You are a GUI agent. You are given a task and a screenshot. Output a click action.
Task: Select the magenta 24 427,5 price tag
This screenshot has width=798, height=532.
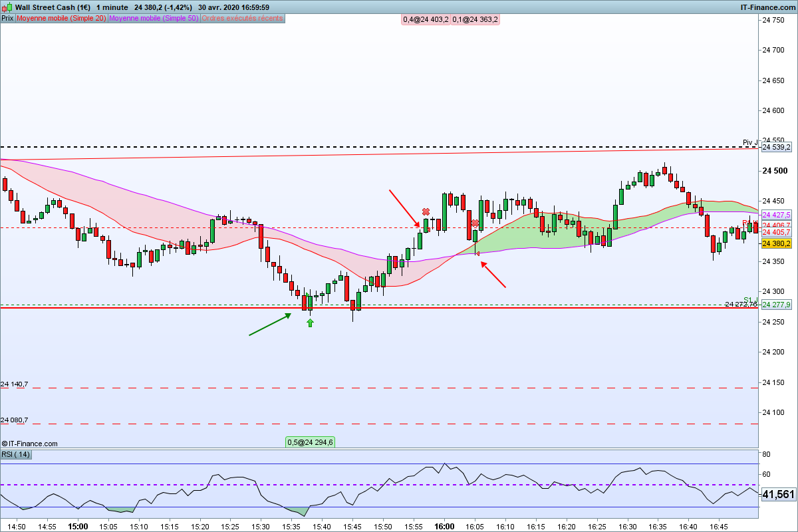(776, 215)
